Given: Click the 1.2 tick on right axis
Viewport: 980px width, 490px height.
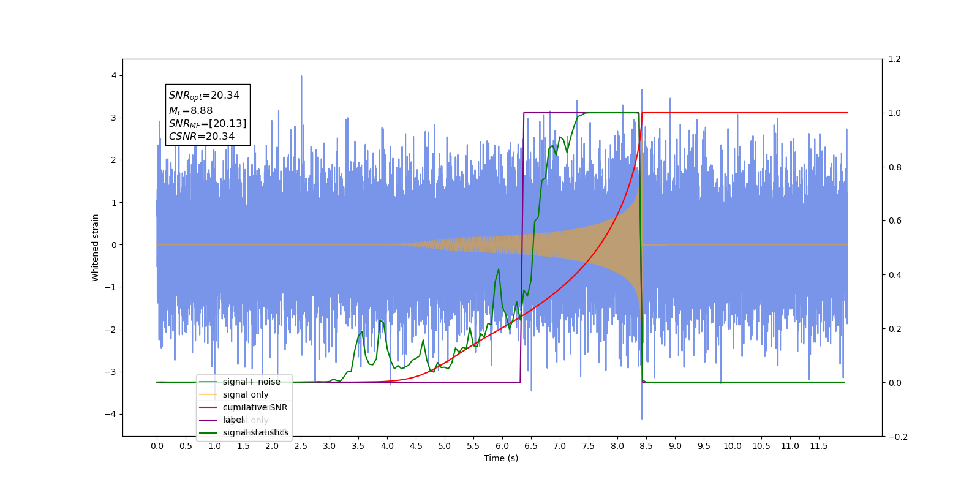Looking at the screenshot, I should click(894, 59).
